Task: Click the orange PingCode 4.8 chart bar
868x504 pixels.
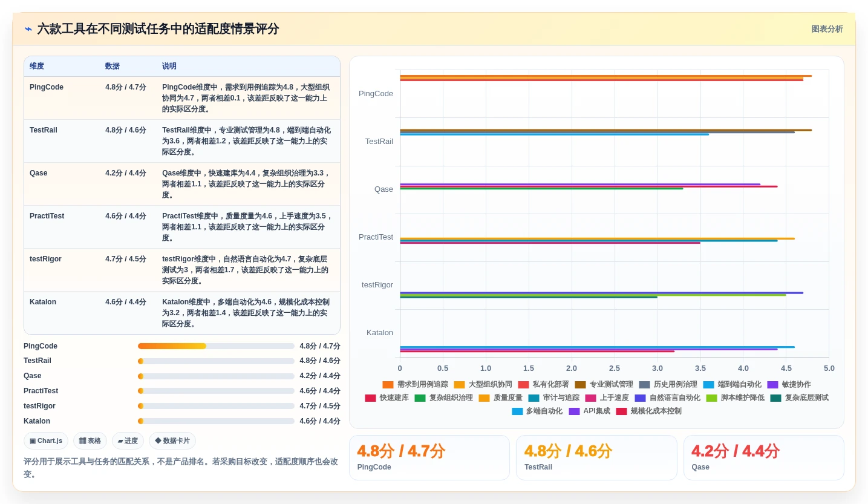Action: [605, 76]
